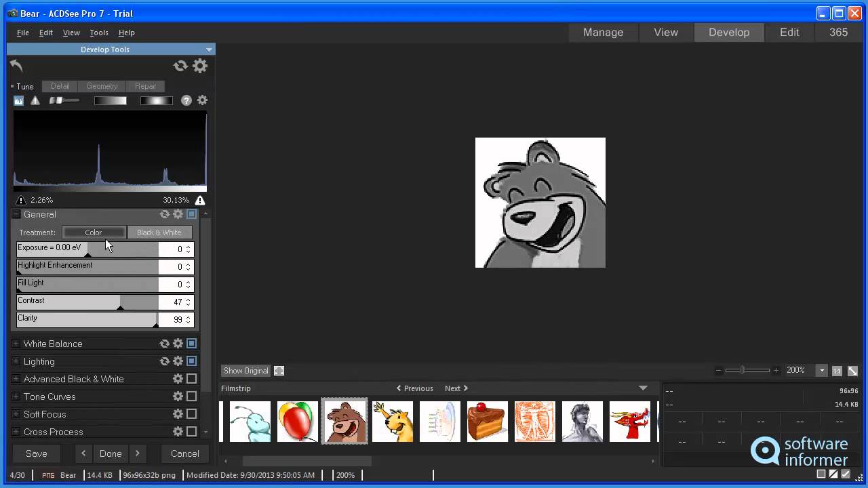The image size is (868, 488).
Task: Click the Done button
Action: click(x=111, y=453)
